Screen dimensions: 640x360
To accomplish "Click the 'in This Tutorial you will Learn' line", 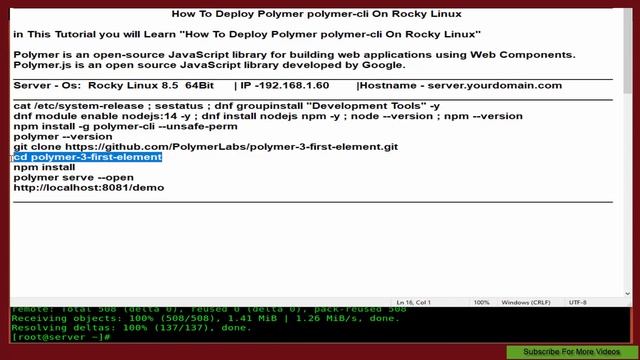I will (247, 34).
